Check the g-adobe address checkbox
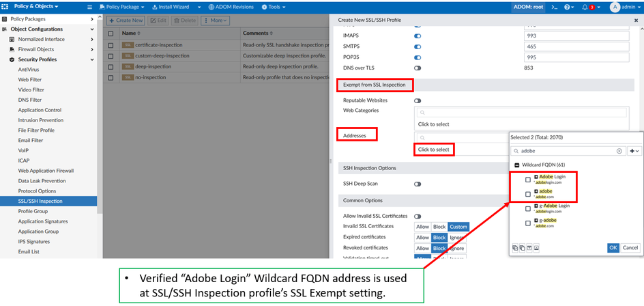The image size is (644, 306). tap(528, 223)
